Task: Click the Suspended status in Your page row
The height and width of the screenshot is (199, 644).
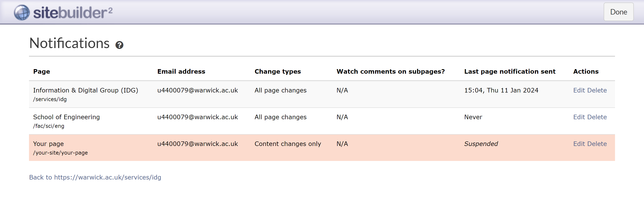Action: [481, 144]
